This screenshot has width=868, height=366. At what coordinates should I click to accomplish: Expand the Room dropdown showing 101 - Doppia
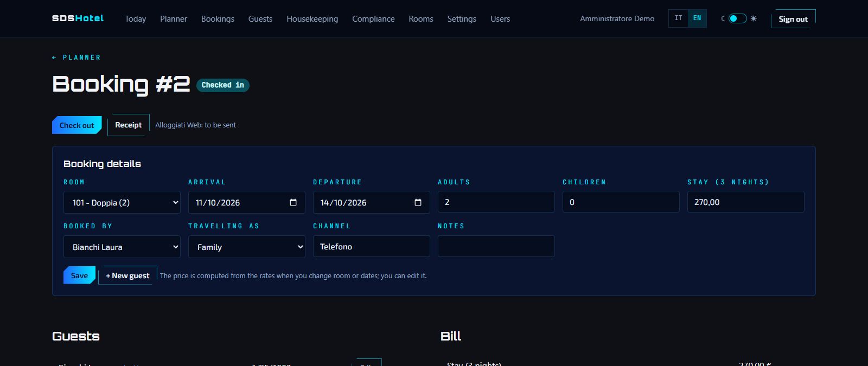click(122, 202)
